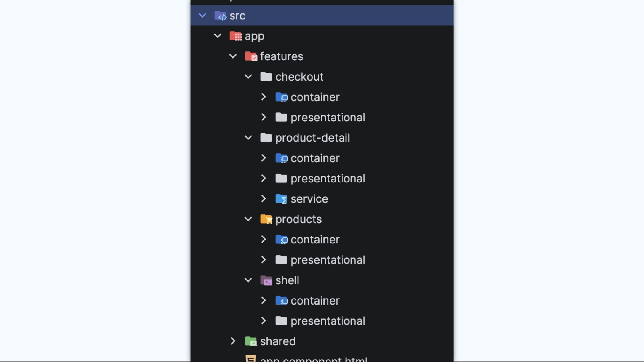Click the red app folder icon

tap(235, 36)
